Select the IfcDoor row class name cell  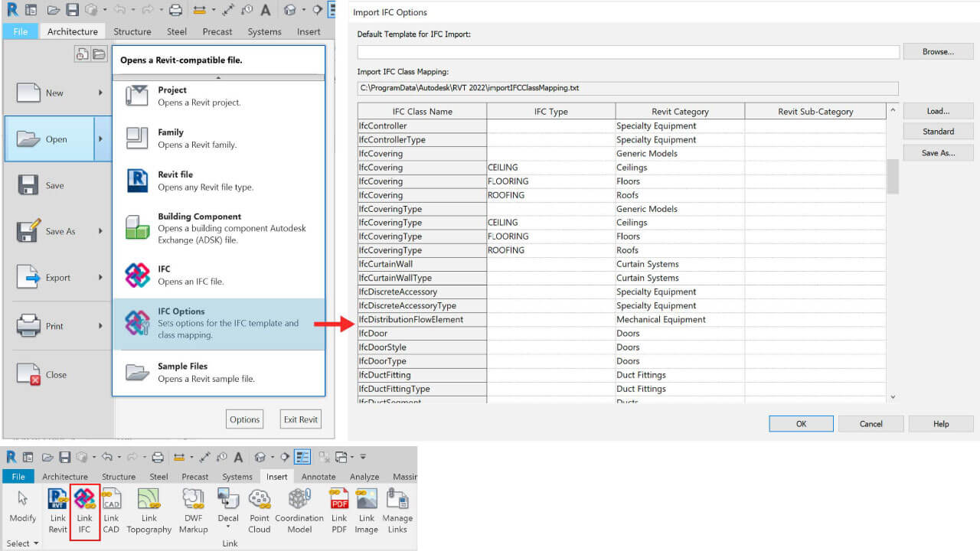pyautogui.click(x=422, y=334)
